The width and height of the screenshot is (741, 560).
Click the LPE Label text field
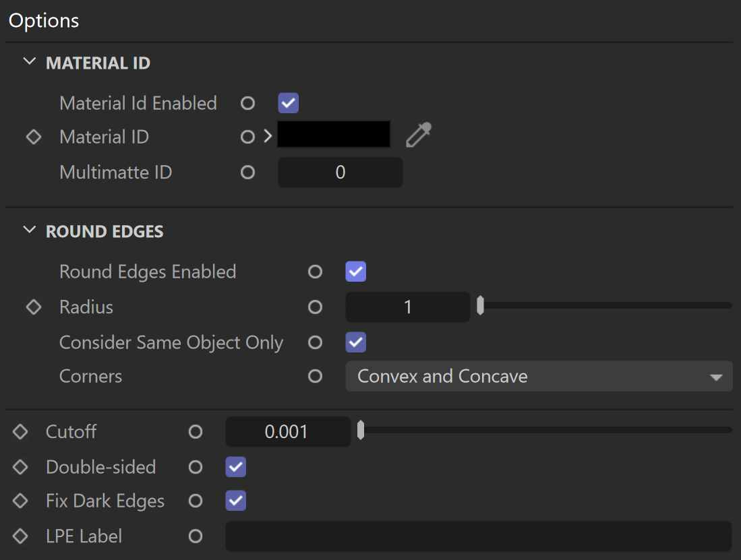(x=479, y=536)
